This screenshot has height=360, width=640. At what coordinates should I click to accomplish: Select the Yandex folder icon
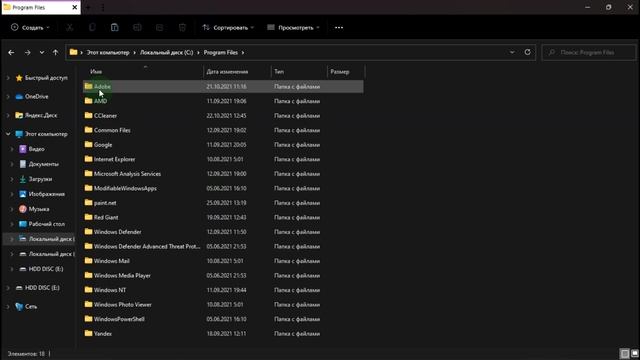88,333
